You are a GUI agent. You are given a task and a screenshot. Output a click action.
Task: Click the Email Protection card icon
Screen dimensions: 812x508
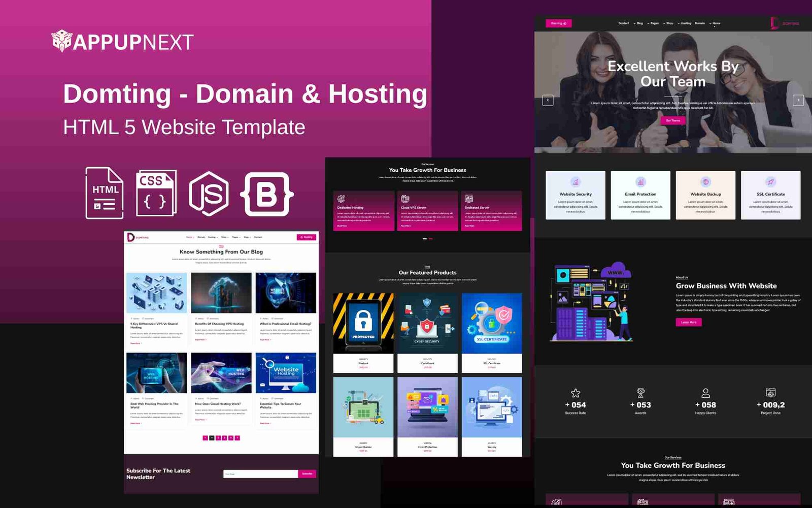pos(640,182)
